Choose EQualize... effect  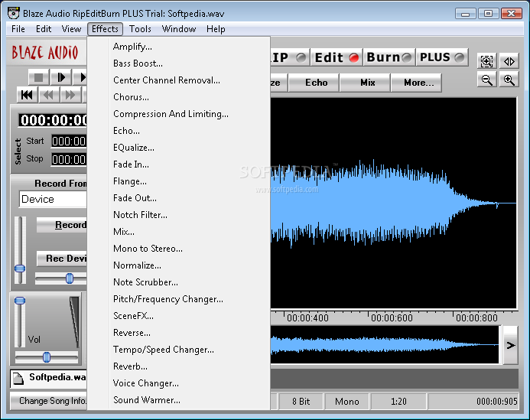coord(179,148)
